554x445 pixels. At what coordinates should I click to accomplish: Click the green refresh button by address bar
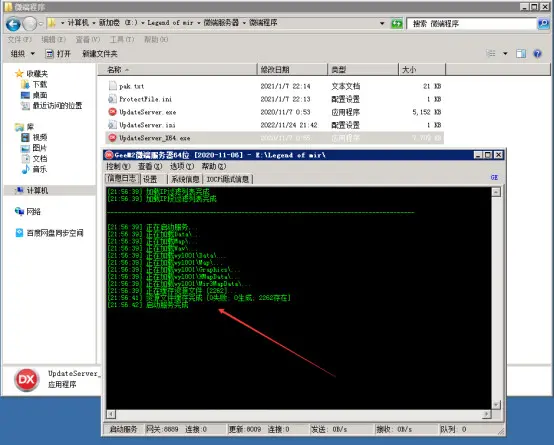coord(397,24)
